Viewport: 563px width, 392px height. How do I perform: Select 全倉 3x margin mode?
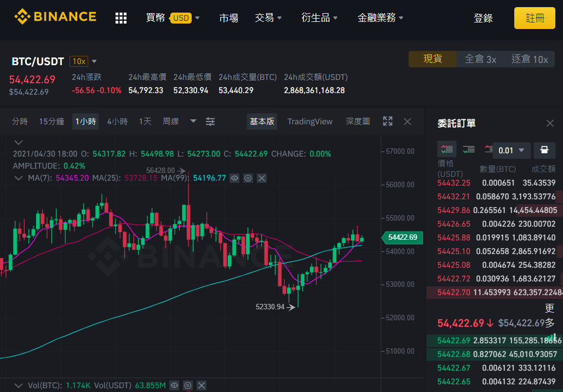click(480, 59)
